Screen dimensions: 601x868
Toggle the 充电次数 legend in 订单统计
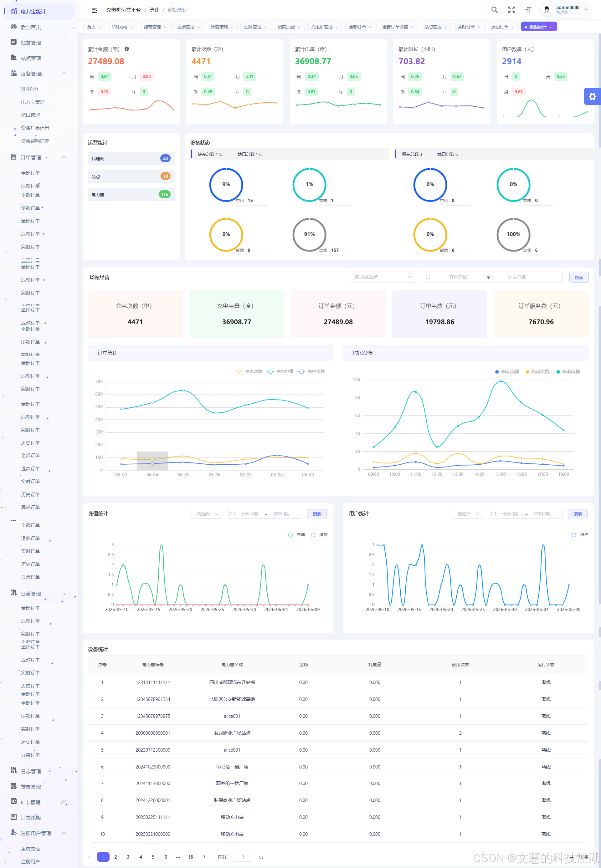[x=249, y=371]
